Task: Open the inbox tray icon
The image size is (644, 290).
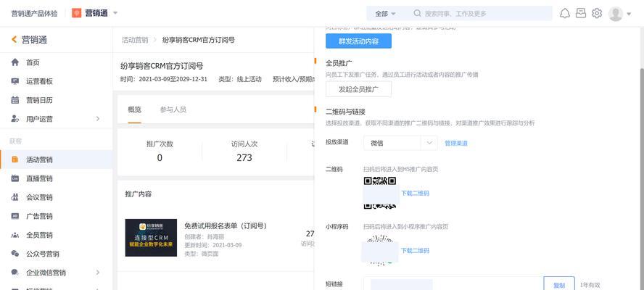Action: [581, 13]
